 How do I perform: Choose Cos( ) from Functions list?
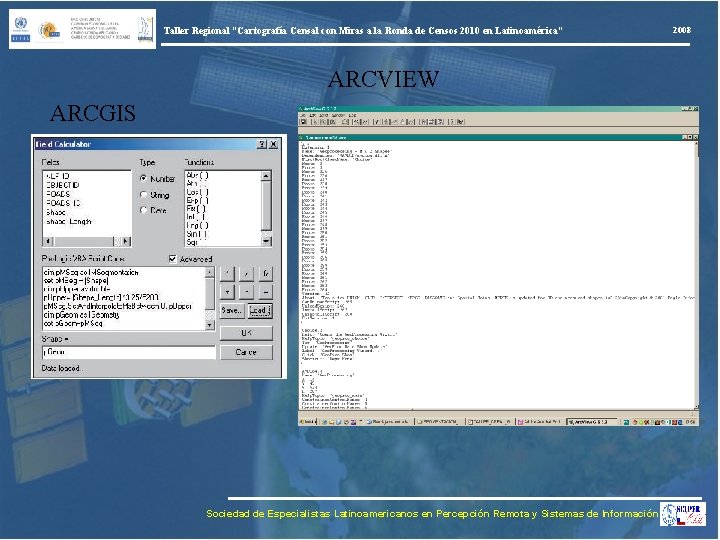click(x=197, y=192)
